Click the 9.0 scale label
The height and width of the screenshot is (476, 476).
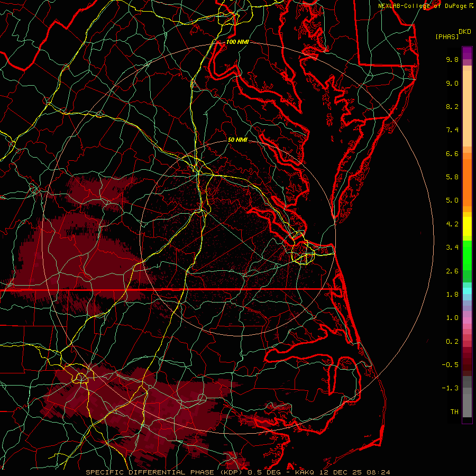click(x=452, y=83)
